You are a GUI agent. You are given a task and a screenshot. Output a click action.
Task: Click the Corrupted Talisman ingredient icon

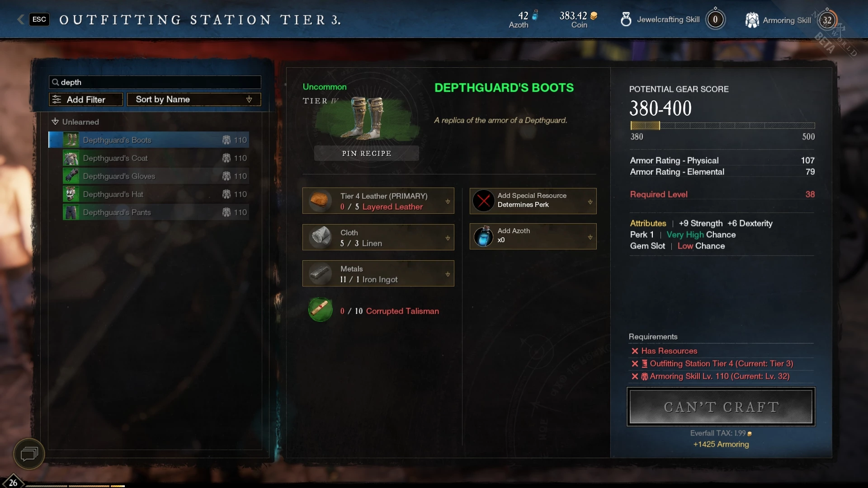click(320, 310)
